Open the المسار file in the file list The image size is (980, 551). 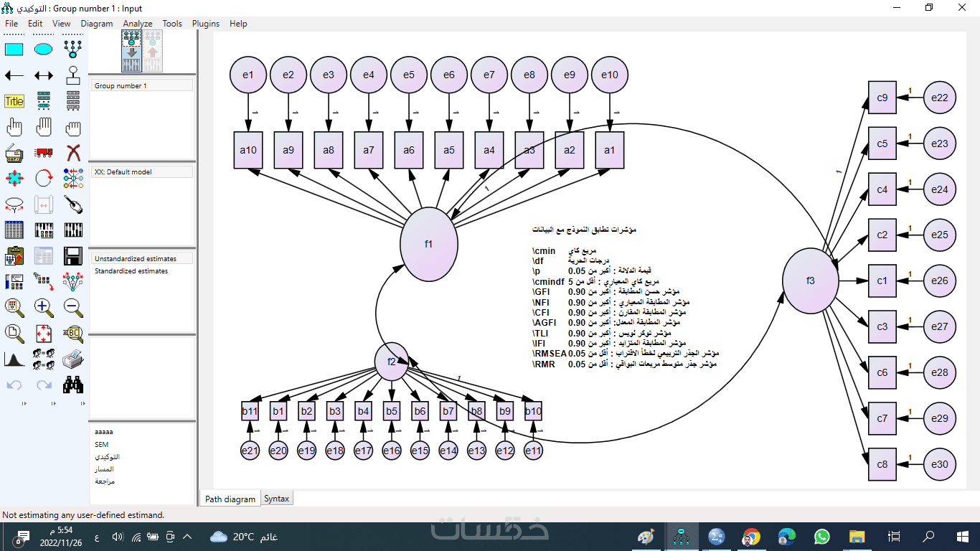click(104, 469)
